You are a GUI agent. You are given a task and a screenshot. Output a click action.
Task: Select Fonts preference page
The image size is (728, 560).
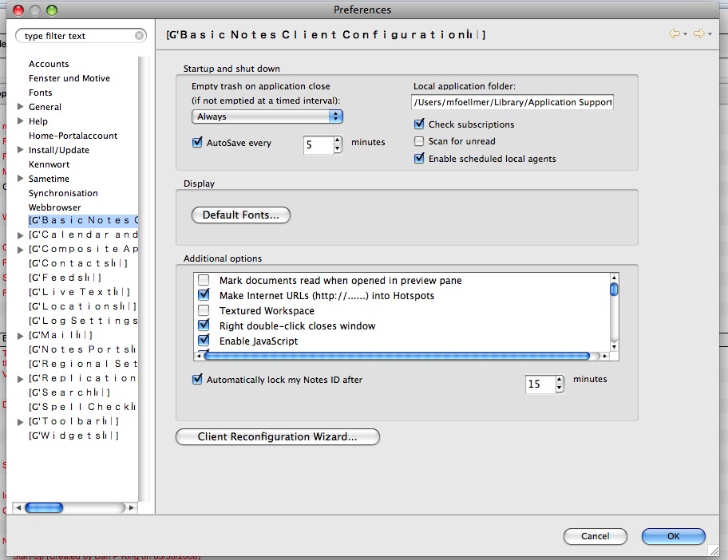pyautogui.click(x=41, y=93)
